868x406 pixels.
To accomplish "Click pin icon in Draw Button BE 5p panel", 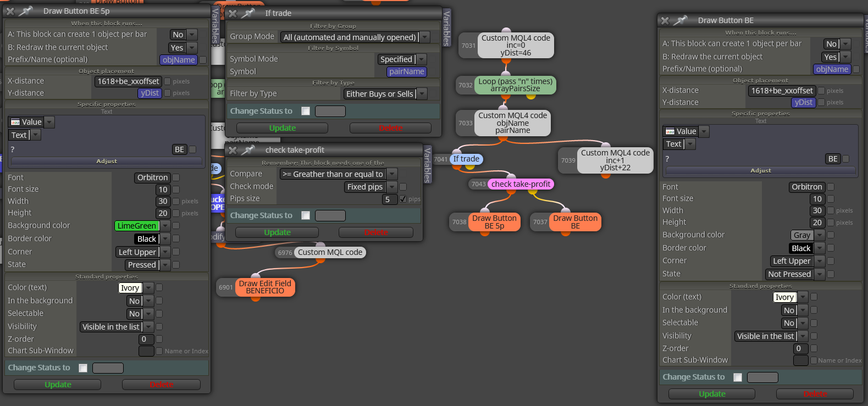I will tap(26, 11).
